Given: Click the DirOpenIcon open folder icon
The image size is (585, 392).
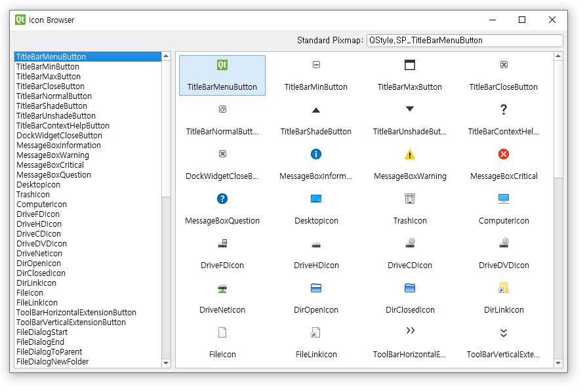Looking at the screenshot, I should coord(316,288).
